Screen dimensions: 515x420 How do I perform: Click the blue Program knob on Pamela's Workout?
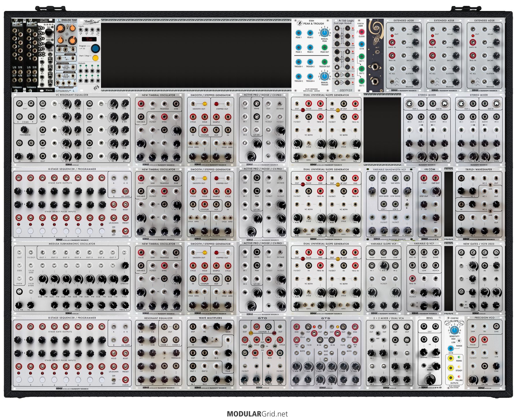95,48
